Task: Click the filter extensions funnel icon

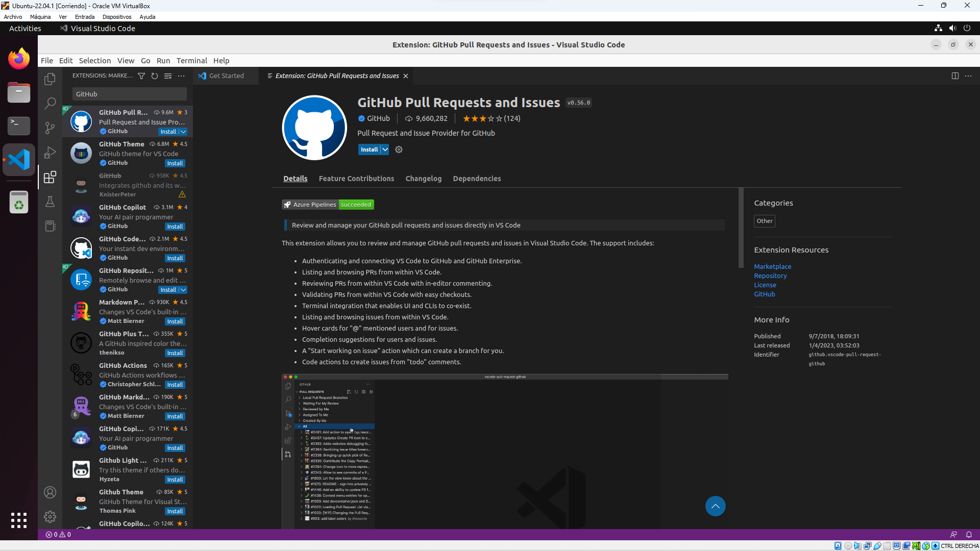Action: 141,76
